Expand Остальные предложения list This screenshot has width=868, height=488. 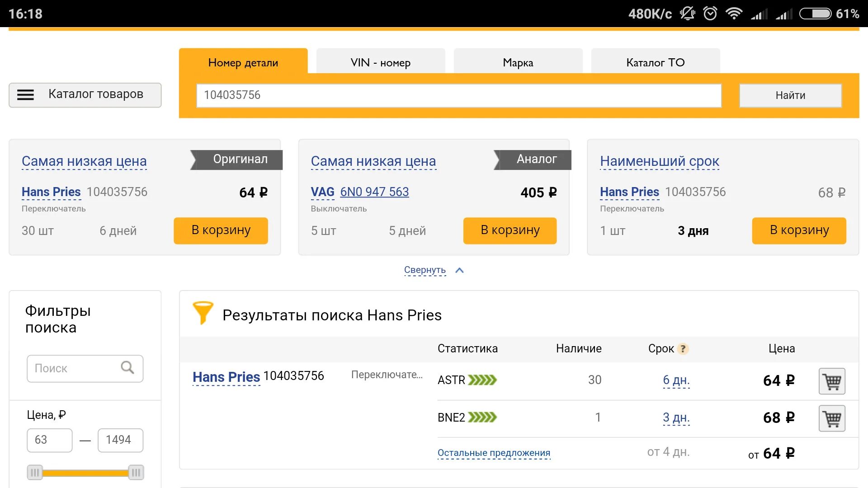point(494,453)
